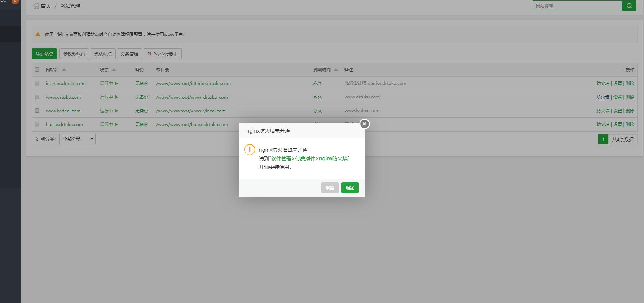Click 永久 expiry for interior.drtuku.com

(x=318, y=83)
